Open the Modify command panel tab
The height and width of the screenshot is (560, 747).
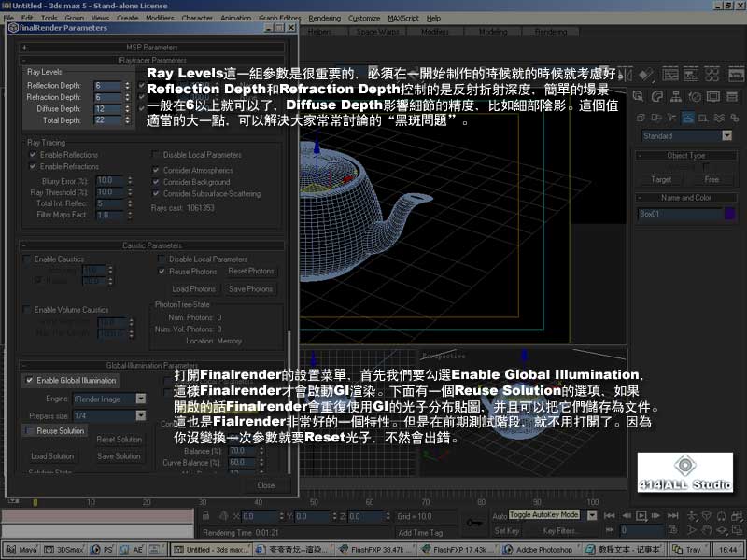pos(657,97)
